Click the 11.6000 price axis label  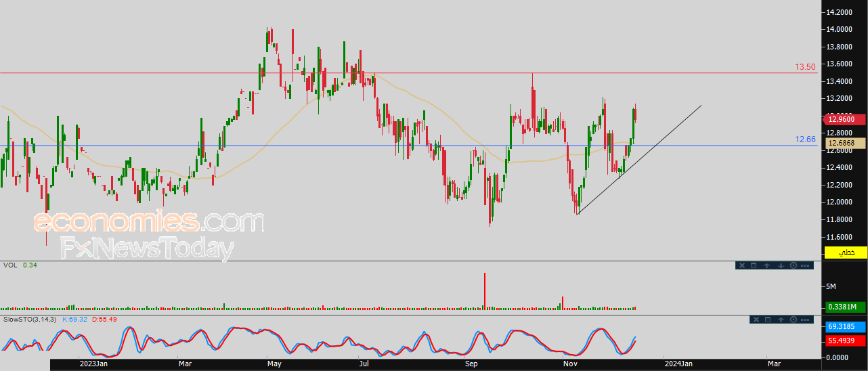pos(838,237)
